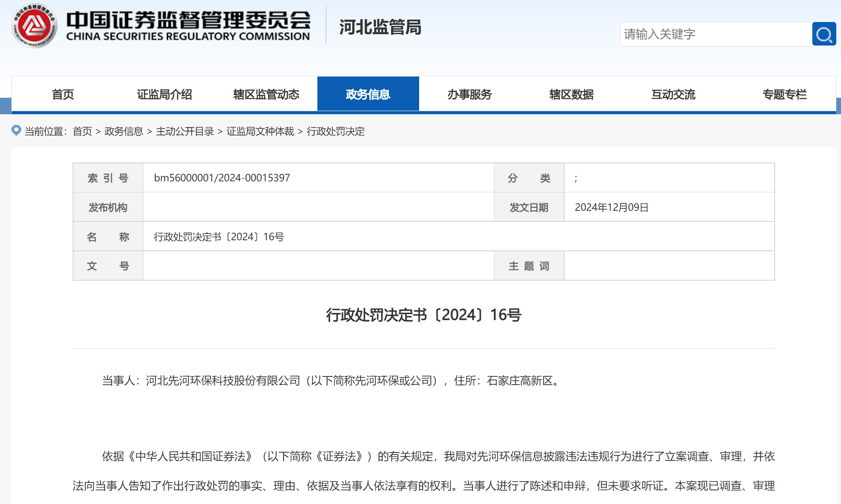Image resolution: width=841 pixels, height=504 pixels.
Task: Click index number bm56000001/2024-00015397
Action: [222, 178]
